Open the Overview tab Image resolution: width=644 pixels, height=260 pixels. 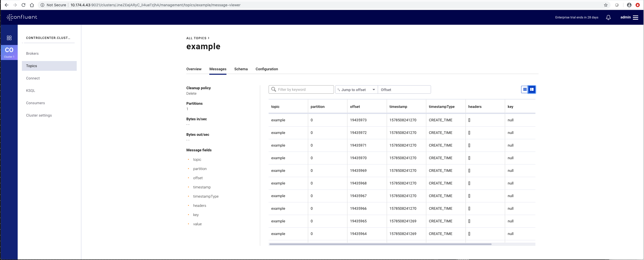point(194,69)
